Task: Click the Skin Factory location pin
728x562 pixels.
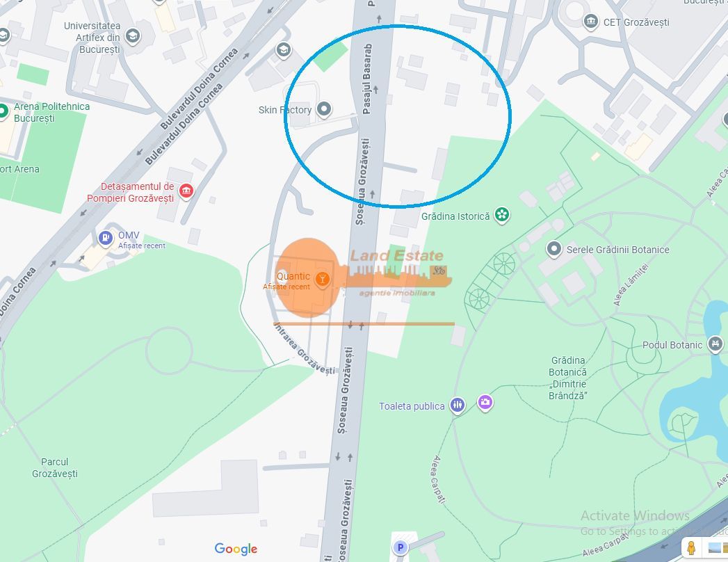Action: pyautogui.click(x=324, y=110)
